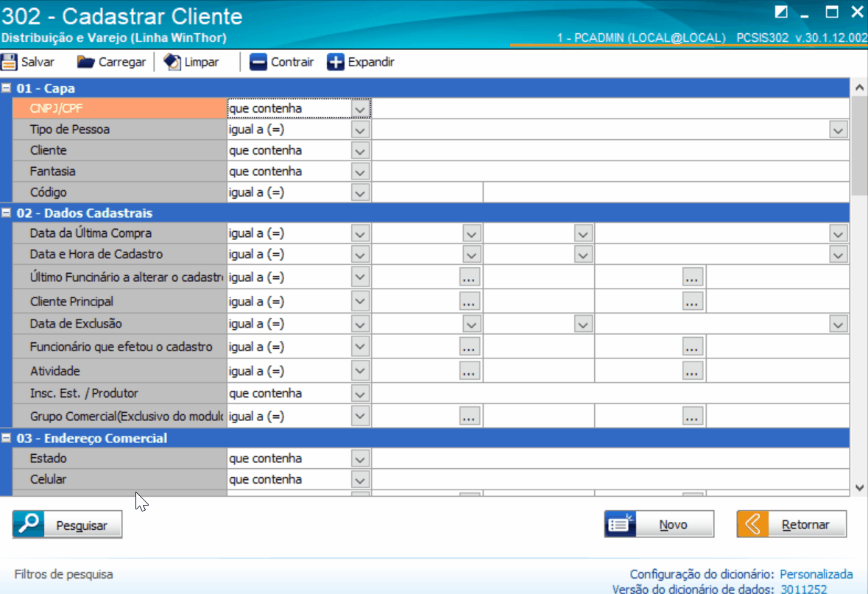The height and width of the screenshot is (594, 868).
Task: Collapse the 01 - Capa section
Action: pos(6,88)
